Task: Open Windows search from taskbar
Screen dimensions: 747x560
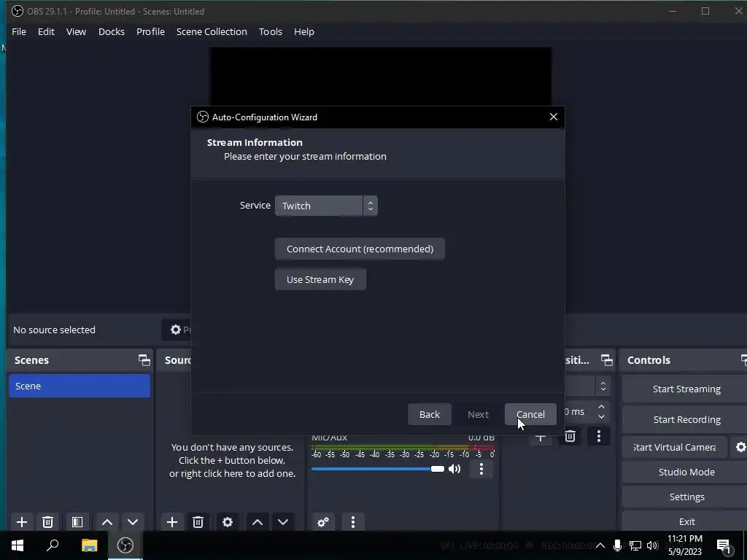Action: pos(53,545)
